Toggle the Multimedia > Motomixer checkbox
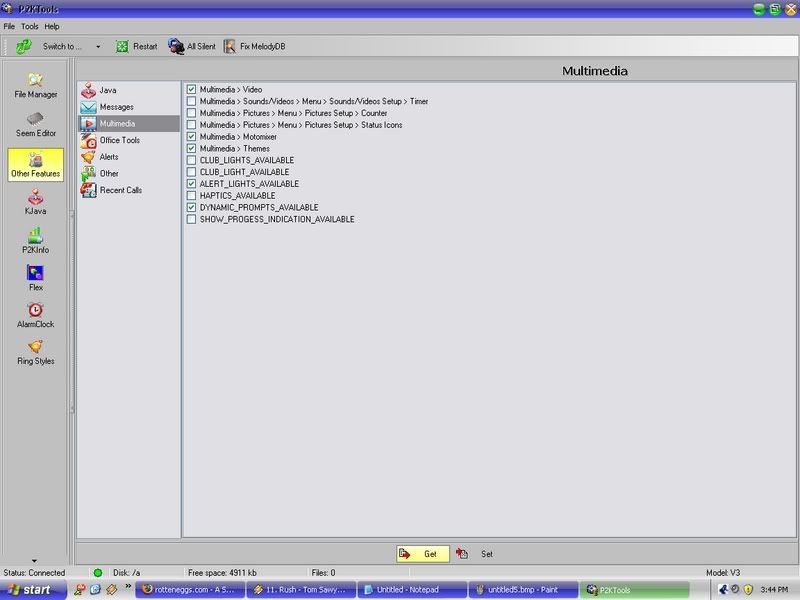The width and height of the screenshot is (800, 600). coord(191,137)
